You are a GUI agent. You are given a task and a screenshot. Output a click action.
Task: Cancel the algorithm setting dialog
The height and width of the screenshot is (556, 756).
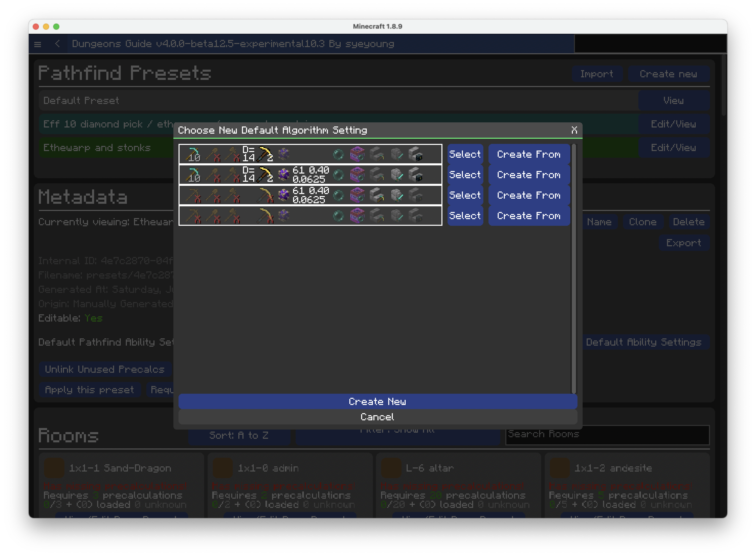click(x=377, y=417)
